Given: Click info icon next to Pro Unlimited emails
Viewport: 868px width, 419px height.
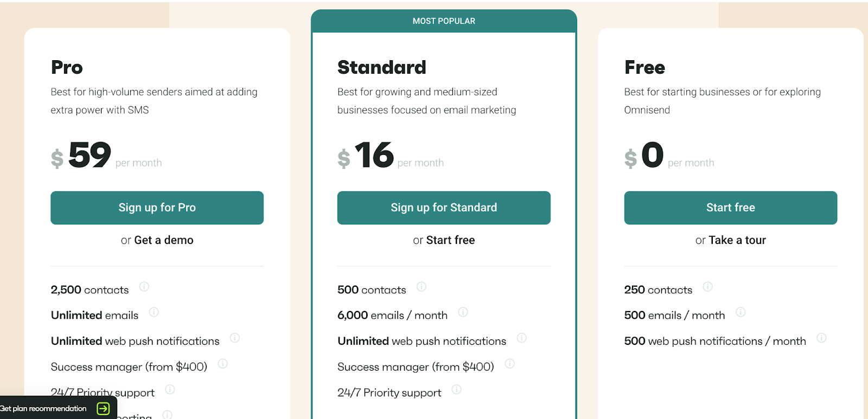Looking at the screenshot, I should pos(154,312).
